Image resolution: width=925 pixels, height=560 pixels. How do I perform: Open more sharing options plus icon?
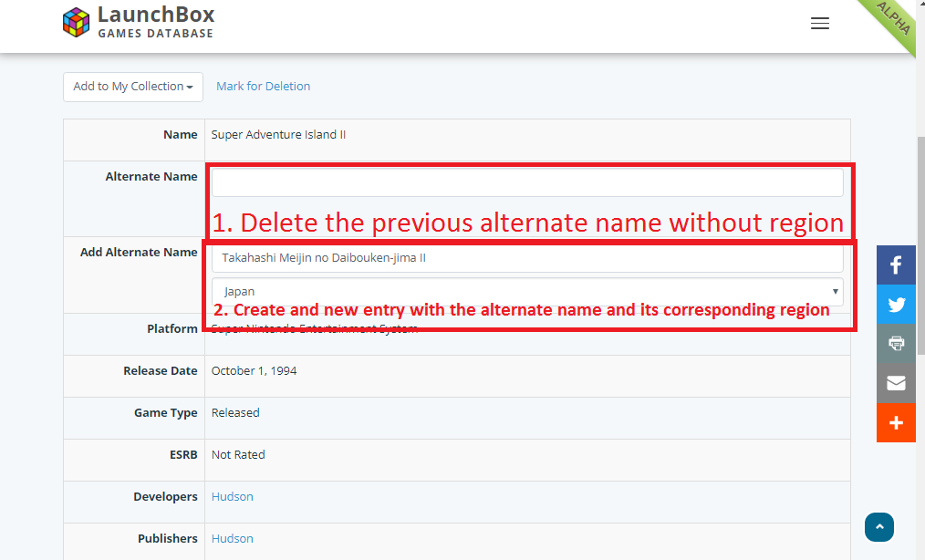(896, 422)
